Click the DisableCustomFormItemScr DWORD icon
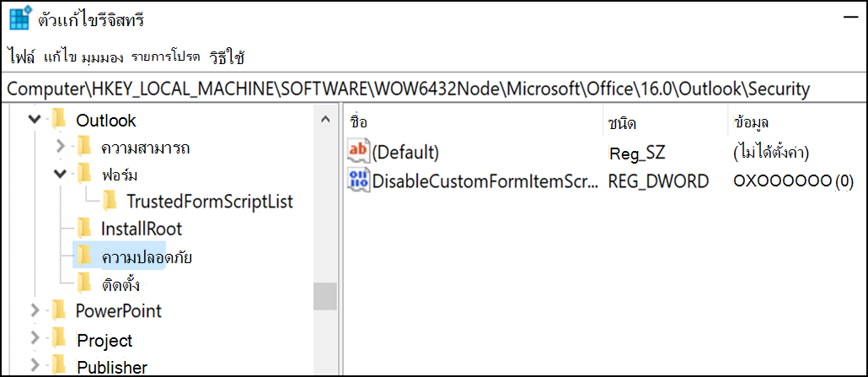868x377 pixels. (x=357, y=180)
